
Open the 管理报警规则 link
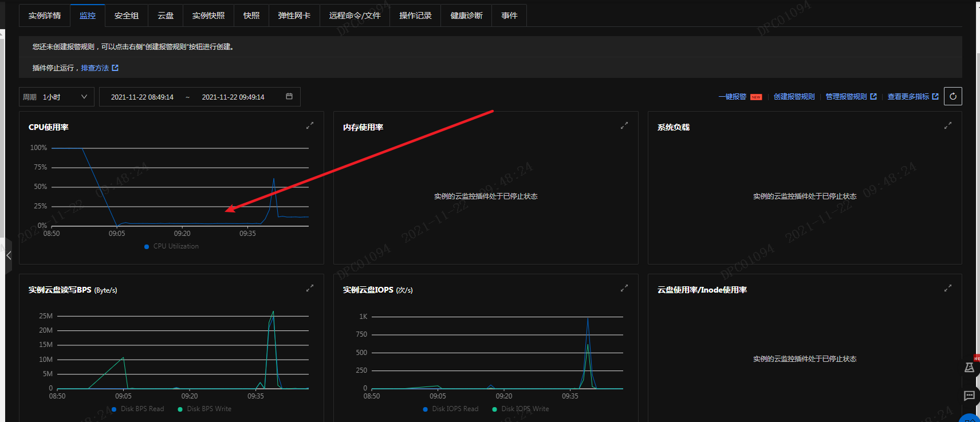[x=846, y=97]
